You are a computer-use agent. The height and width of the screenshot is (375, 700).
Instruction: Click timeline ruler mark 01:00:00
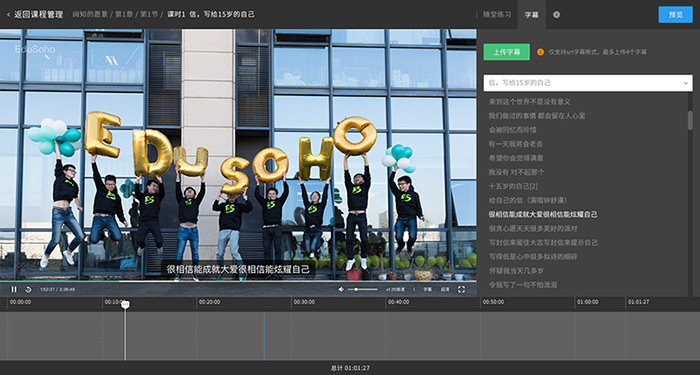[588, 302]
